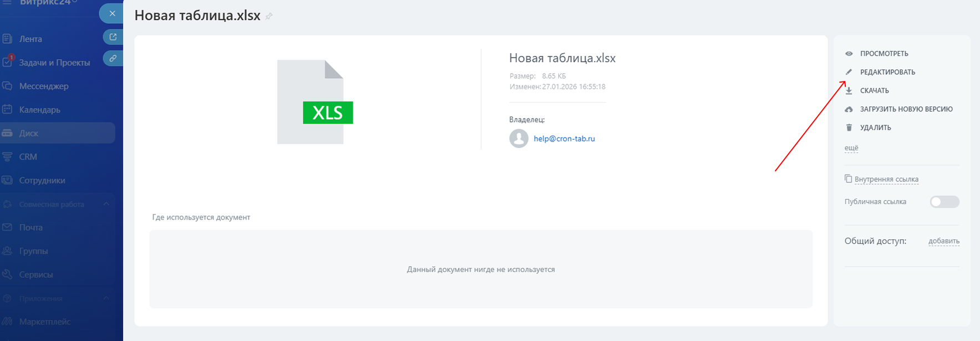Collapse the Приложения section
The height and width of the screenshot is (341, 980).
tap(106, 298)
